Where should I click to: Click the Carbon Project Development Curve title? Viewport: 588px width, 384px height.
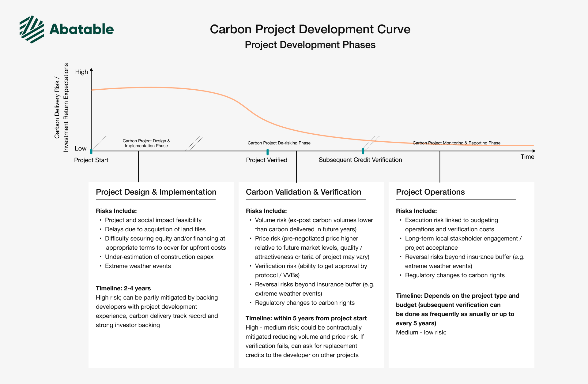coord(310,29)
